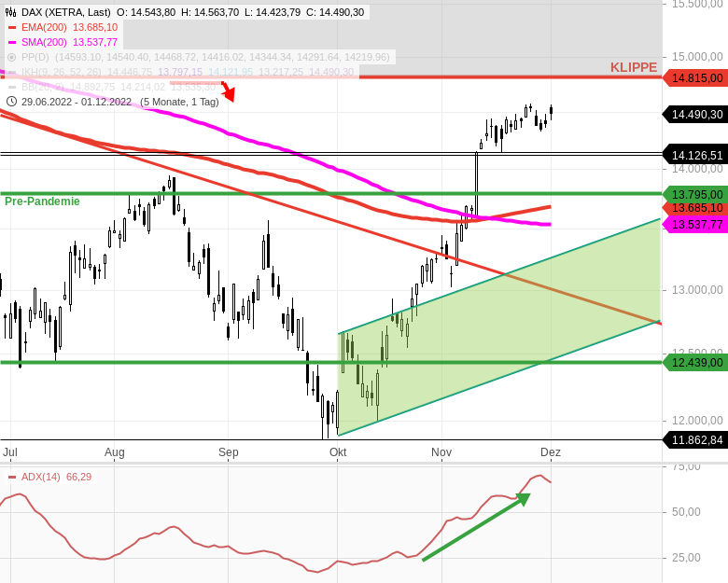Click the (5 Monate, 1 Tag) period text
728x583 pixels.
pos(179,102)
